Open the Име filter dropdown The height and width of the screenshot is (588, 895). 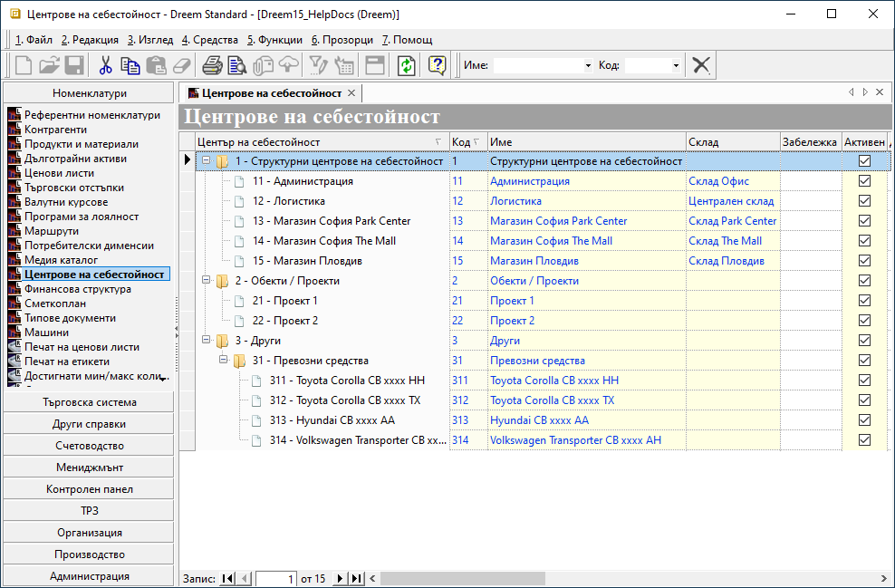(x=588, y=66)
